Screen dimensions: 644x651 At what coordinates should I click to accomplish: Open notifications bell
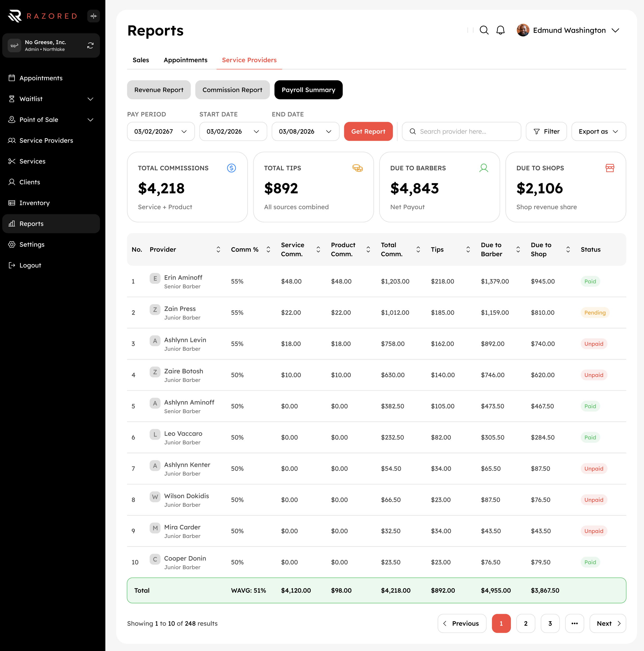(x=500, y=30)
